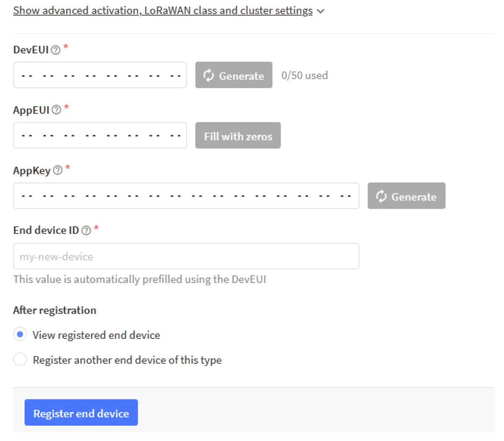This screenshot has height=441, width=504.
Task: Click inside the AppEUI input field
Action: click(100, 135)
